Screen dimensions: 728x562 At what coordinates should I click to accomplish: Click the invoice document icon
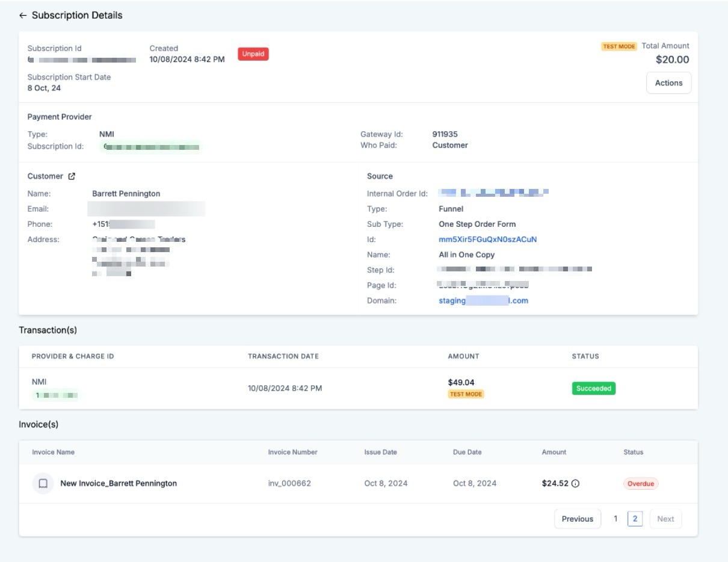pyautogui.click(x=43, y=483)
